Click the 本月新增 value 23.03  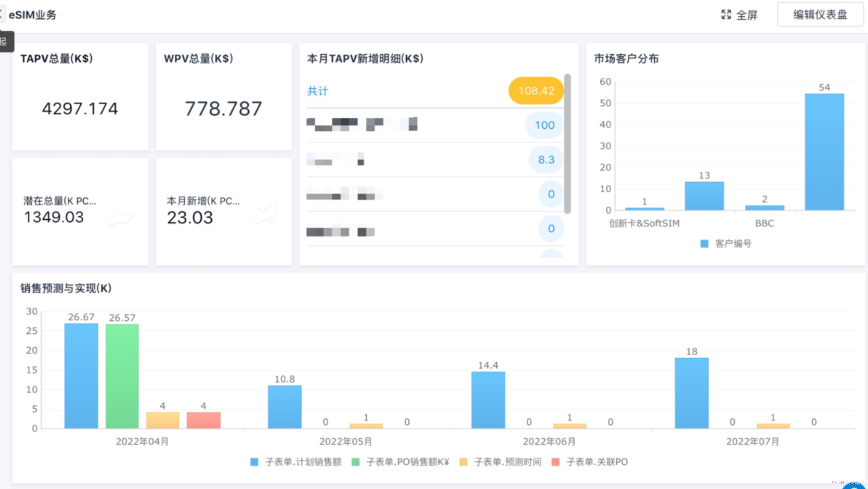pyautogui.click(x=190, y=218)
